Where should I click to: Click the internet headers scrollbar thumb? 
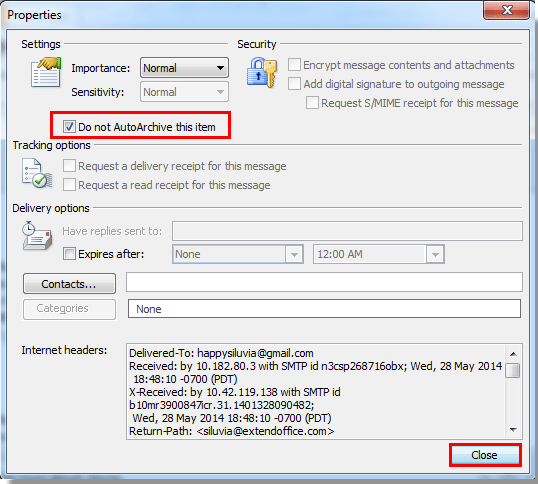pyautogui.click(x=513, y=370)
